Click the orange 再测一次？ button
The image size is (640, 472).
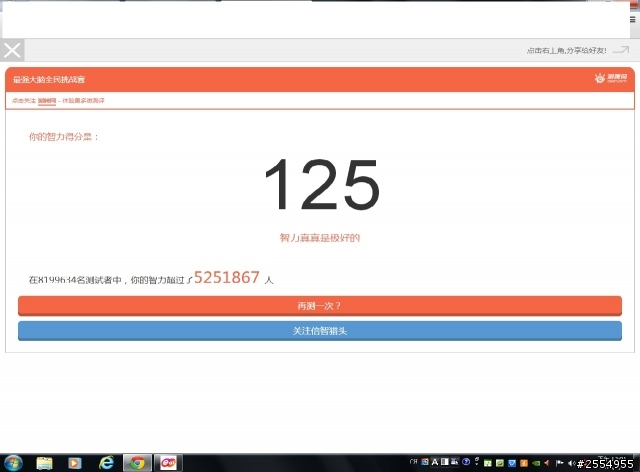point(320,306)
